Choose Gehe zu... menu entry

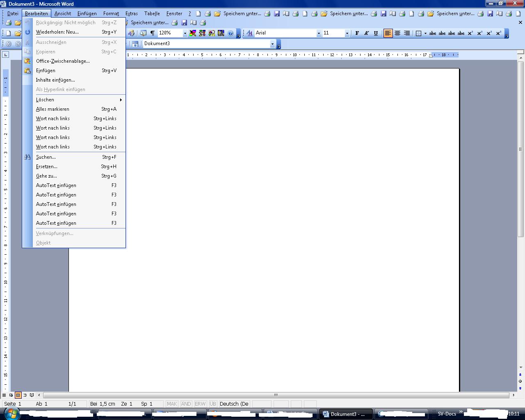pos(74,176)
